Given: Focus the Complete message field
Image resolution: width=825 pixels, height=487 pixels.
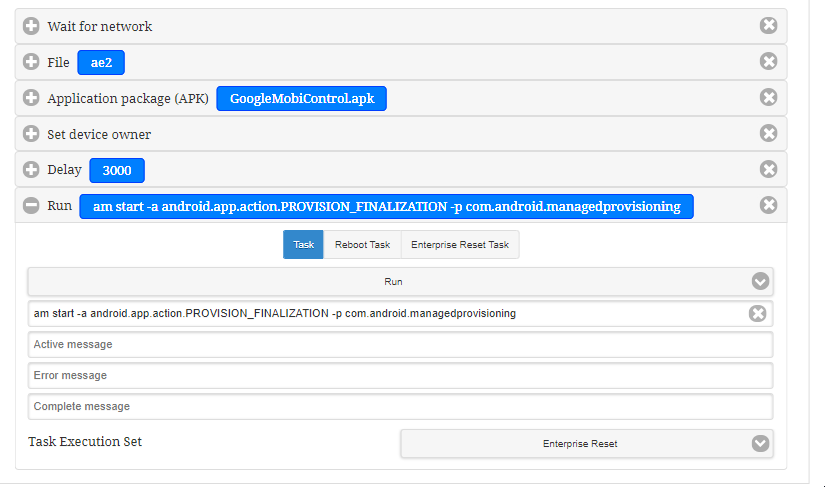Looking at the screenshot, I should [400, 407].
